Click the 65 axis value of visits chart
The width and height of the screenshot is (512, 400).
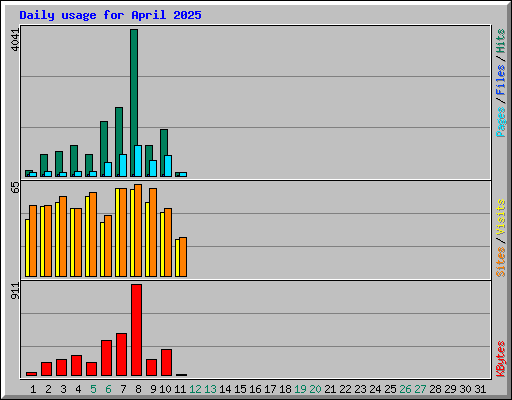(x=15, y=188)
